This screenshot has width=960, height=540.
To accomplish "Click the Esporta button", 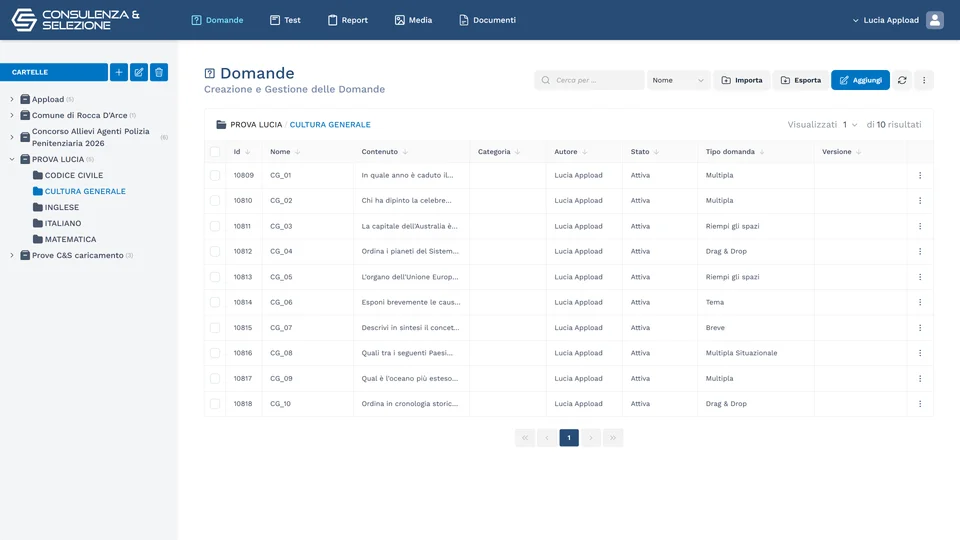I will 801,80.
